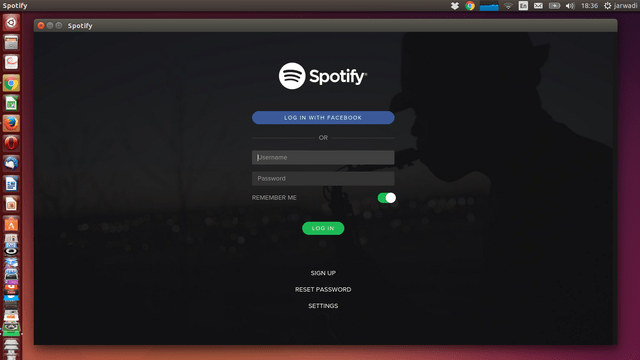Screen dimensions: 640x360
Task: Open the document viewer icon below Files
Action: [x=11, y=62]
